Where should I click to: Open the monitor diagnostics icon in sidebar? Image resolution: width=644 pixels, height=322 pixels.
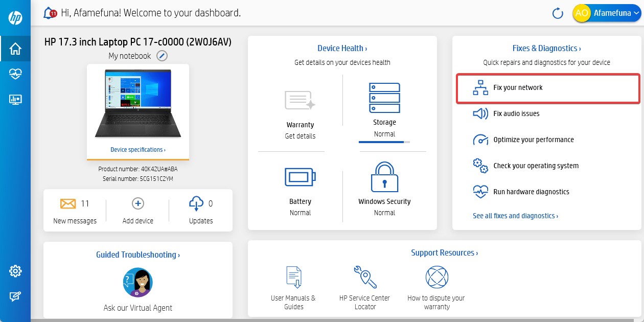coord(15,99)
